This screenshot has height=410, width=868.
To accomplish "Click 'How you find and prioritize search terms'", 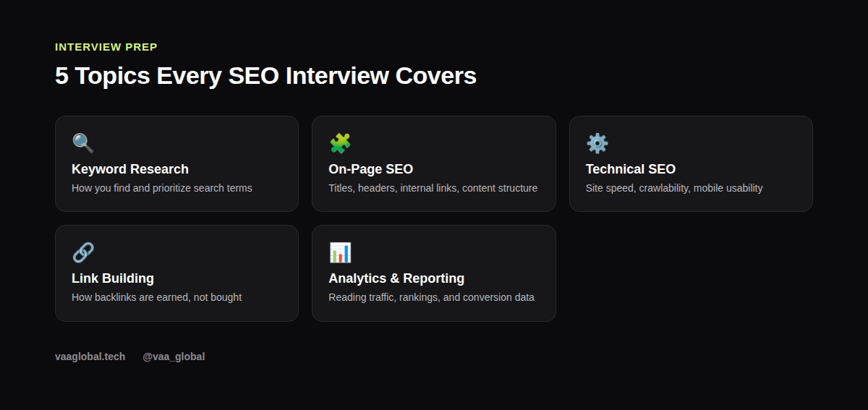I will tap(162, 188).
